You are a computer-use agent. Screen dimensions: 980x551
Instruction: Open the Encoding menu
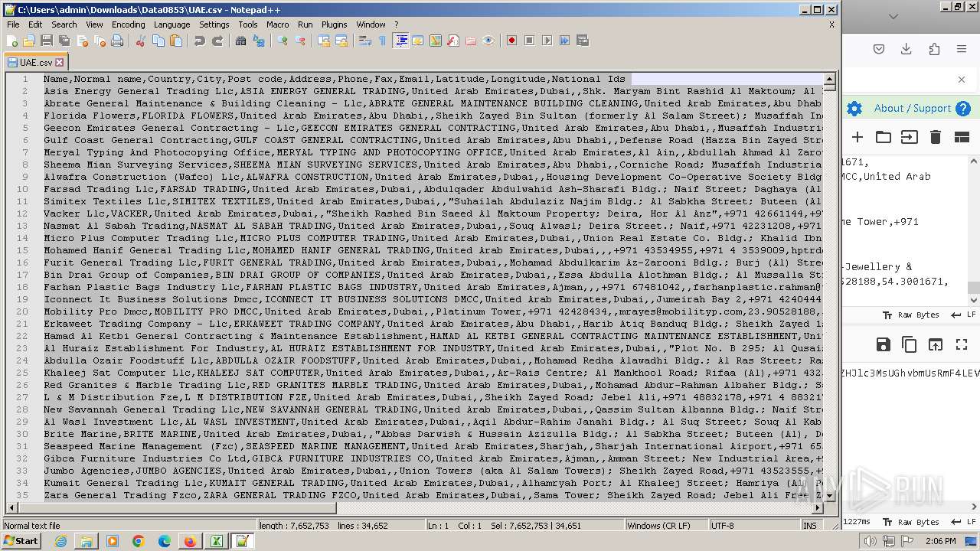coord(128,24)
